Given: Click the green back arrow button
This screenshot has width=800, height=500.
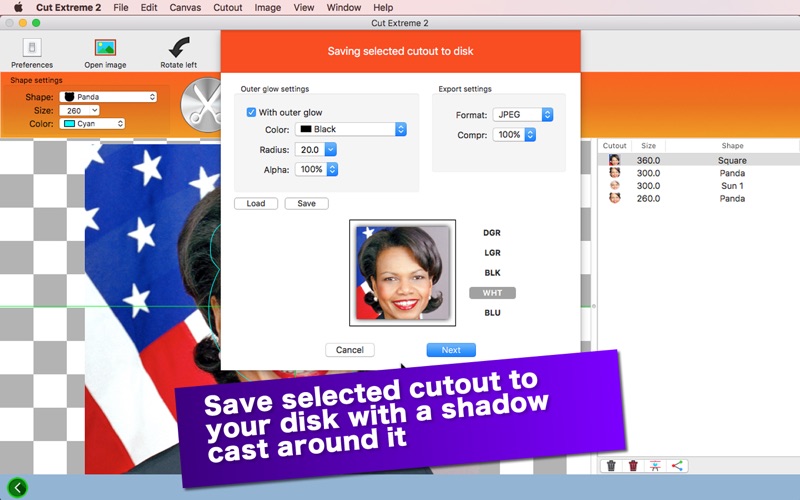Looking at the screenshot, I should coord(18,488).
